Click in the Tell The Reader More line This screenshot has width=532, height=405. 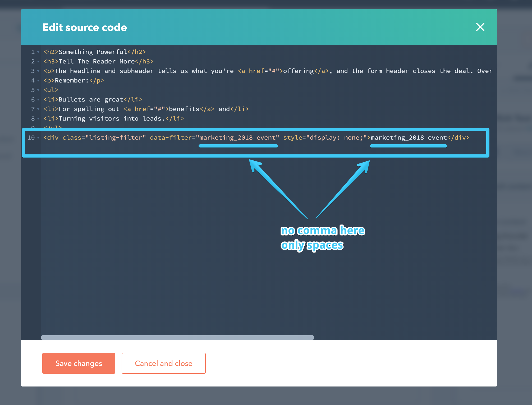coord(97,61)
